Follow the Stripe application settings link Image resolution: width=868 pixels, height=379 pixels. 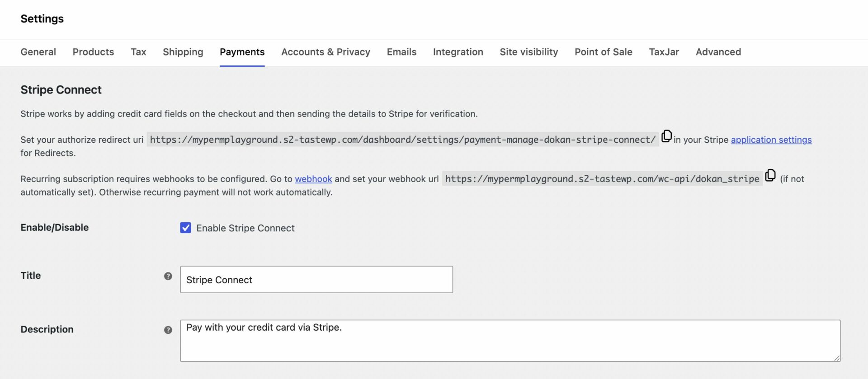(x=771, y=140)
